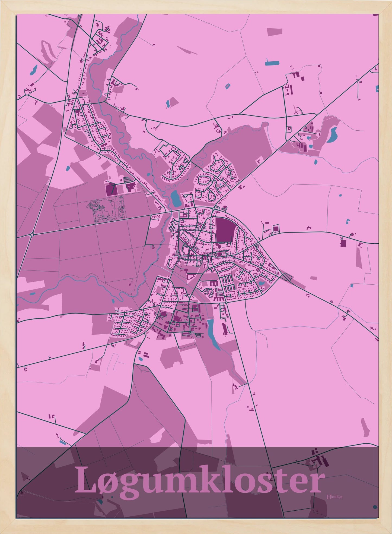Screen dimensions: 392x534
Task: Click the large dark purple block in town
Action: coord(224,230)
